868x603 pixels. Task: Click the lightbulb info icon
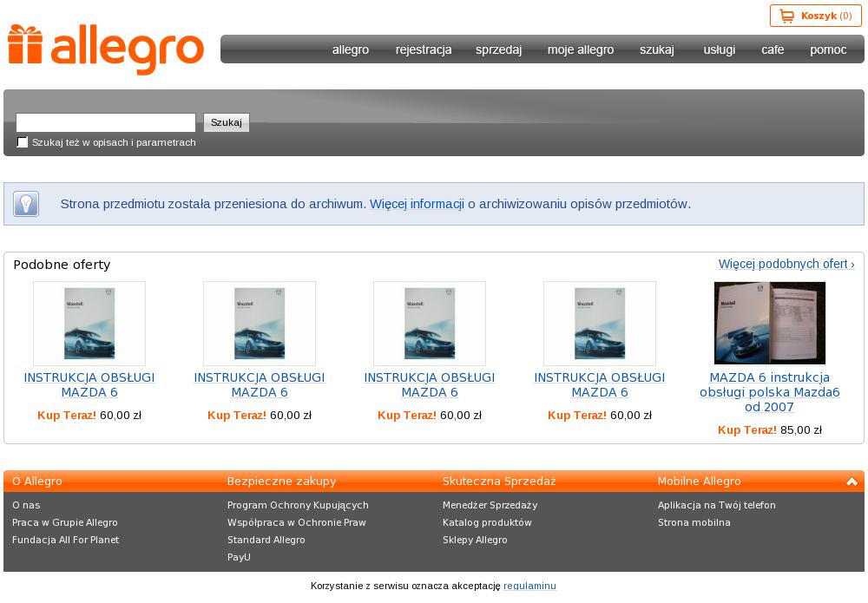(26, 204)
